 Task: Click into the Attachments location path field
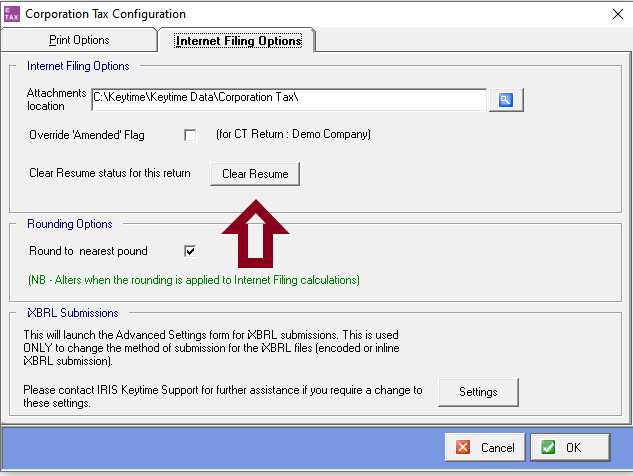[x=289, y=99]
